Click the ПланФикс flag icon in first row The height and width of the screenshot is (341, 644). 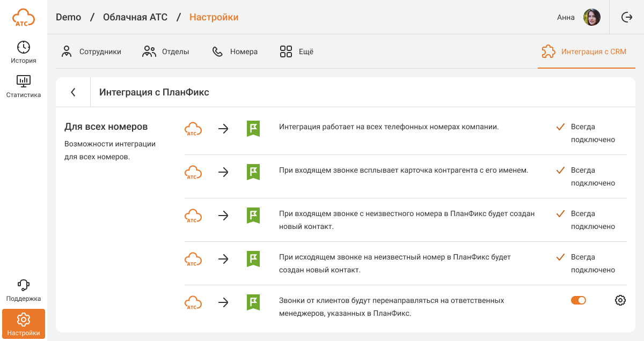(x=253, y=129)
